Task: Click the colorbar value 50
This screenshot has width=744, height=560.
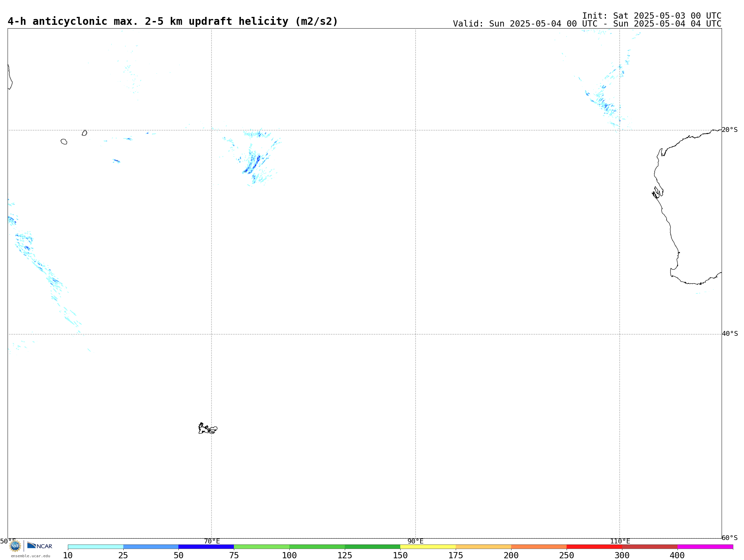Action: click(178, 556)
